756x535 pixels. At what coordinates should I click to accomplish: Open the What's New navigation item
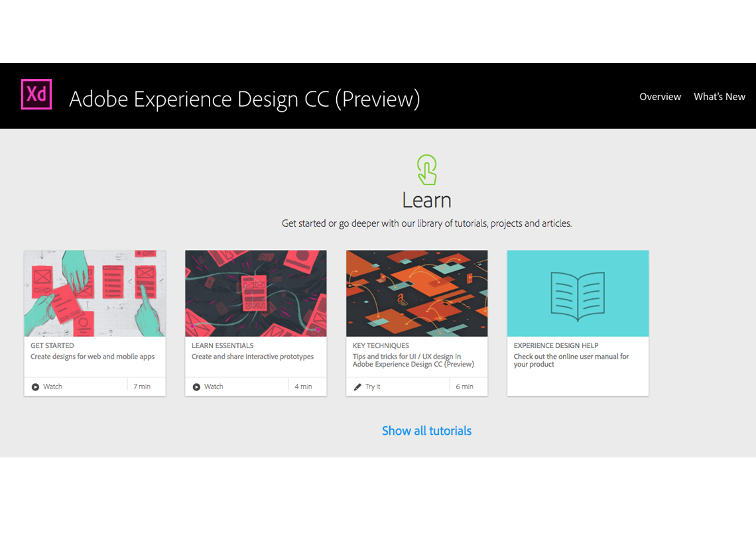click(x=720, y=96)
